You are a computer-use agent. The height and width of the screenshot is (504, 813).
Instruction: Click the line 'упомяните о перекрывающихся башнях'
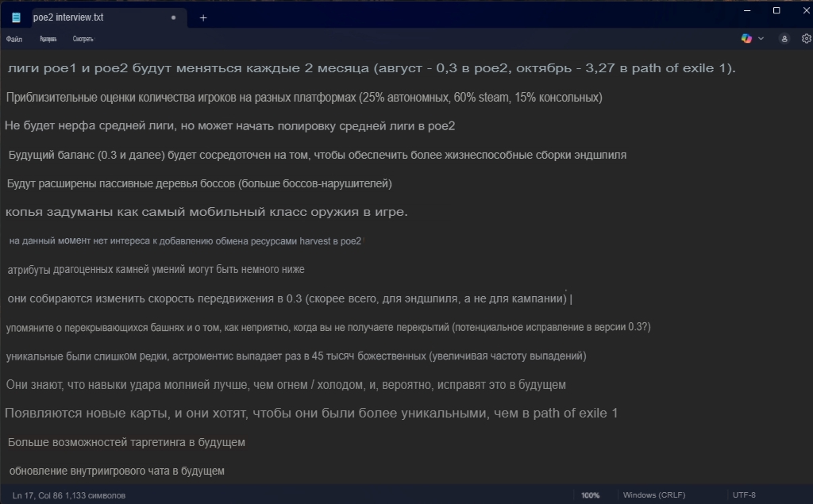point(328,327)
